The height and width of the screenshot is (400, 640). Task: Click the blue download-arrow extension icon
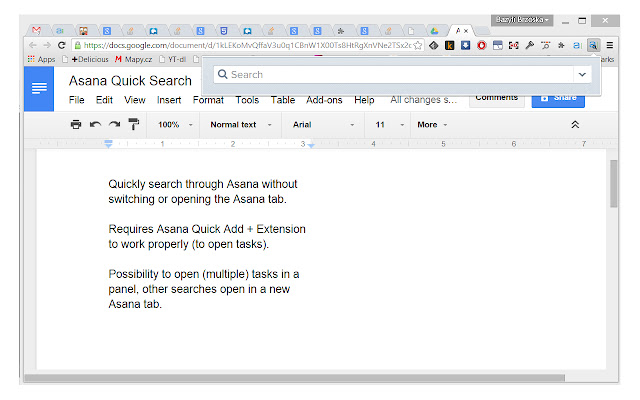click(465, 45)
